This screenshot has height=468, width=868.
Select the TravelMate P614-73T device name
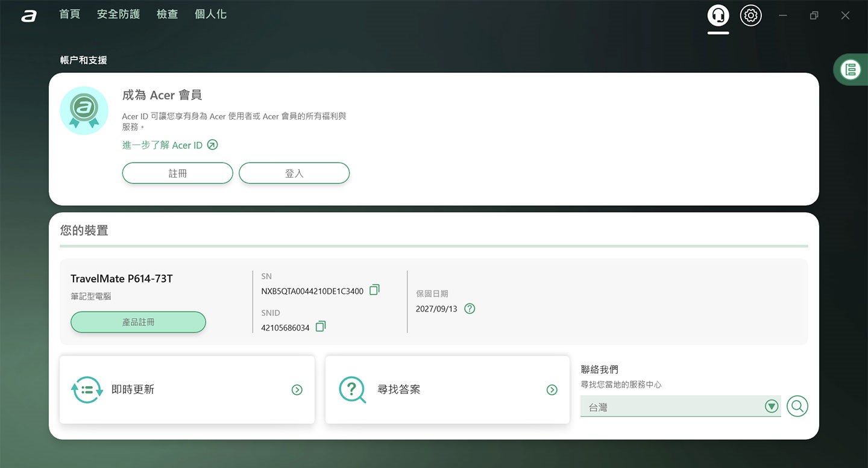coord(122,279)
